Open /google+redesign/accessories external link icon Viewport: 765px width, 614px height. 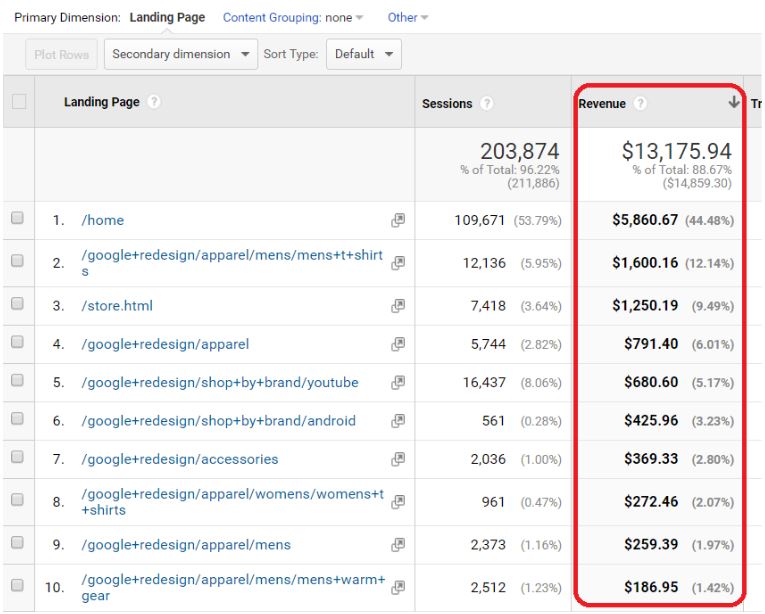[398, 459]
